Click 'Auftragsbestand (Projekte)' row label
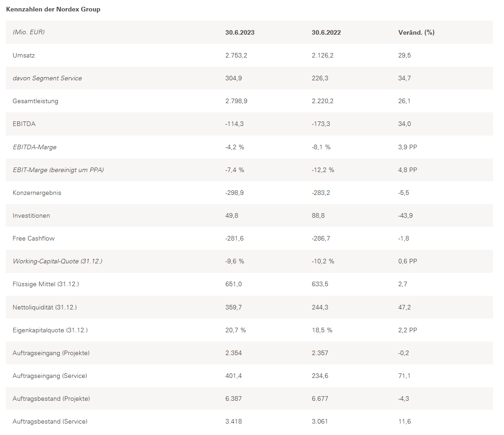This screenshot has width=504, height=435. [x=51, y=398]
